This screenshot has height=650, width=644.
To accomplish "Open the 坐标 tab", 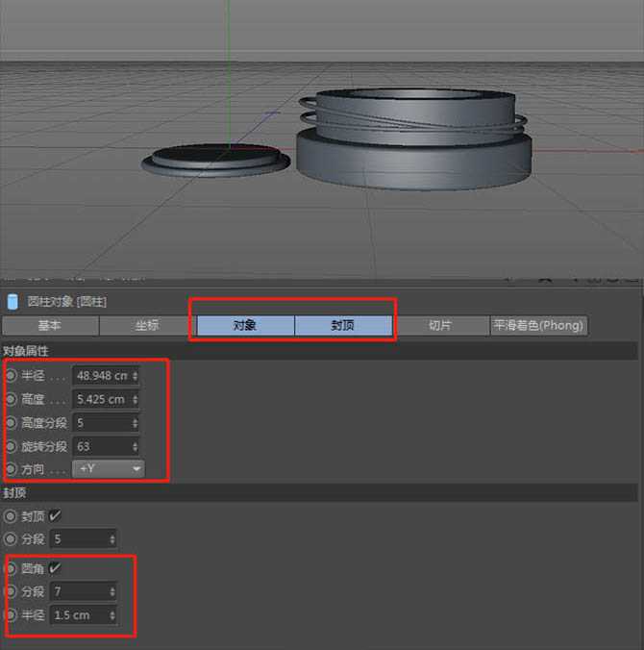I will pyautogui.click(x=147, y=326).
